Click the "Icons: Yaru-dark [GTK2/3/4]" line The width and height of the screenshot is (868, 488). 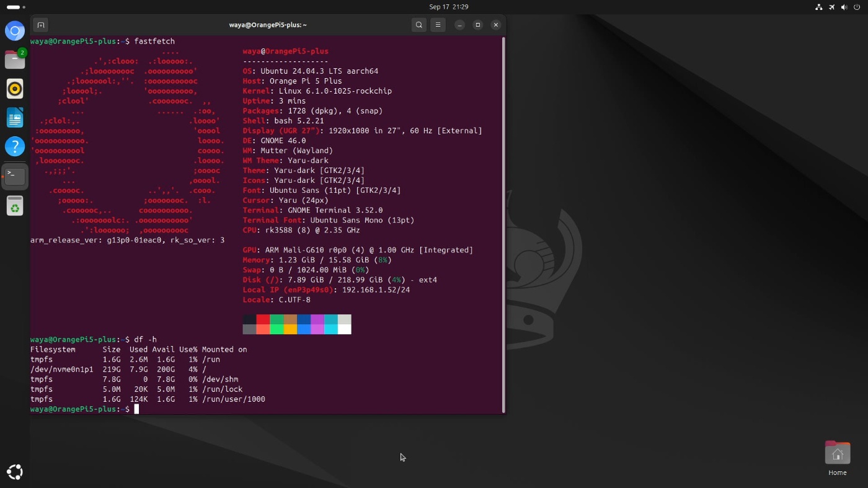tap(304, 180)
